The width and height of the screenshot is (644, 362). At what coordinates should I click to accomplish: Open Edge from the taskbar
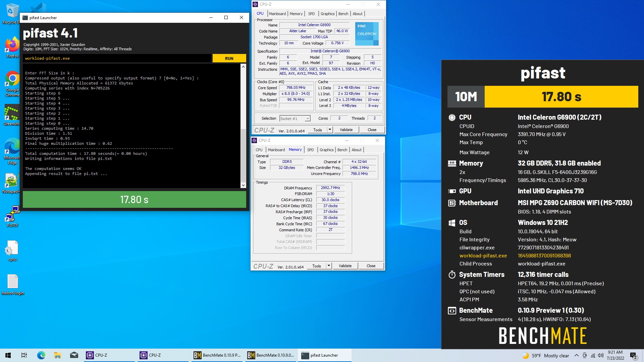coord(41,355)
